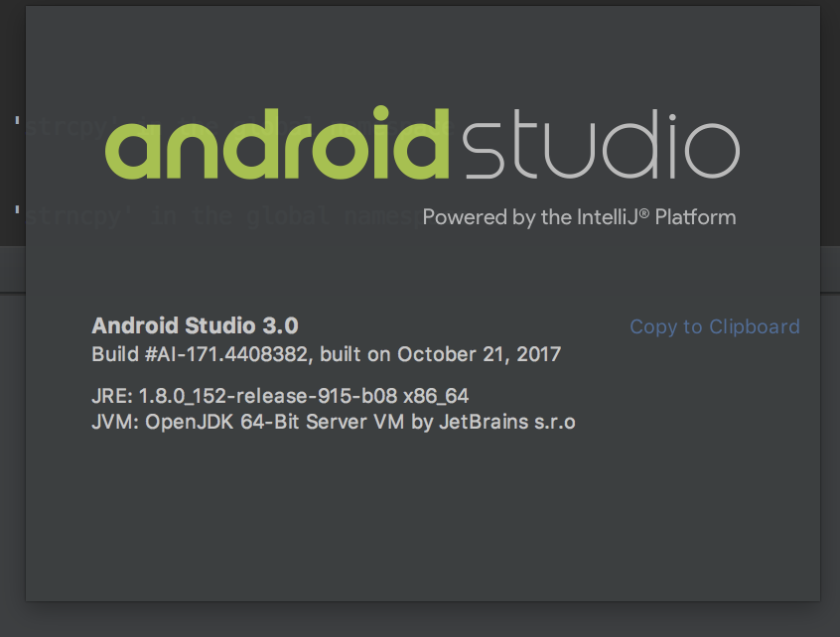Click the build number AI-171.4408382
This screenshot has width=840, height=637.
coord(227,354)
